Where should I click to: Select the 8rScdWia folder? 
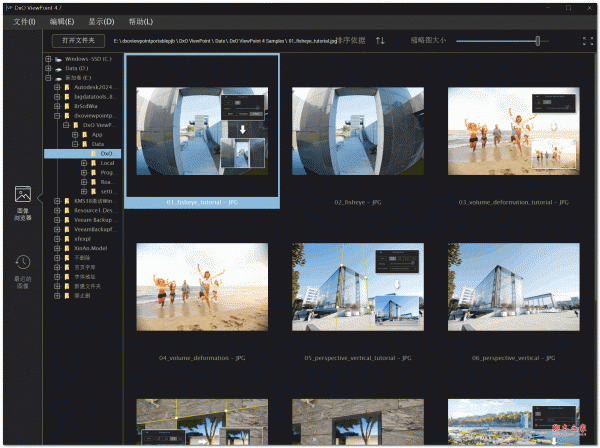85,106
